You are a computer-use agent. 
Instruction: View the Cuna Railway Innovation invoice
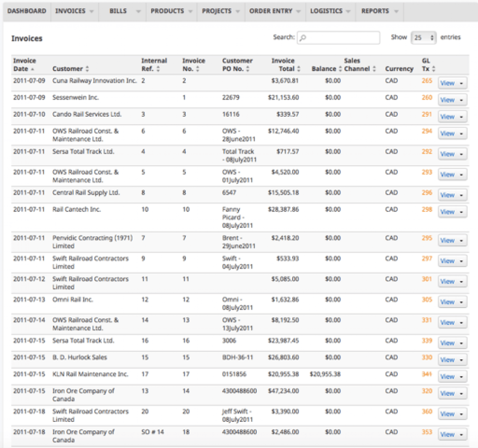tap(447, 83)
